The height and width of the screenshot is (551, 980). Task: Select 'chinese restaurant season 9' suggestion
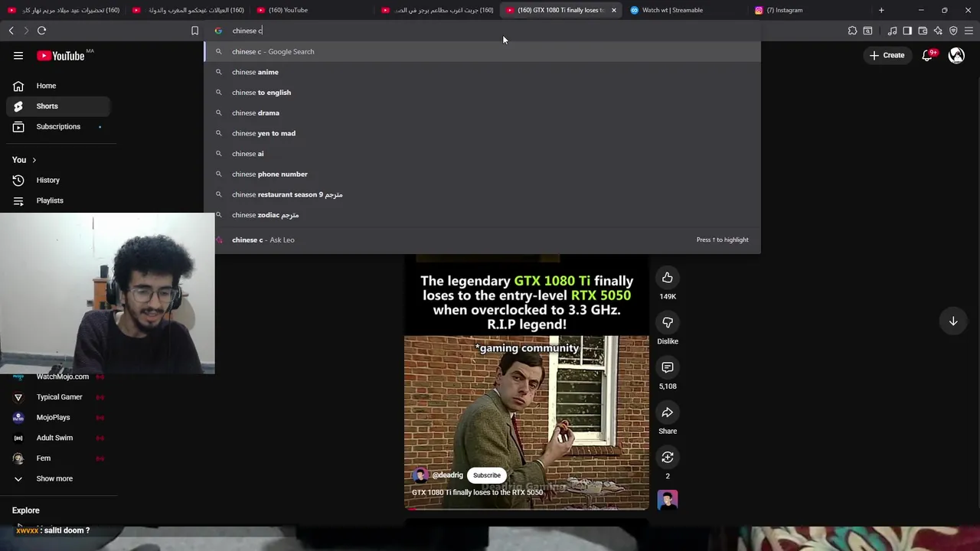(482, 194)
